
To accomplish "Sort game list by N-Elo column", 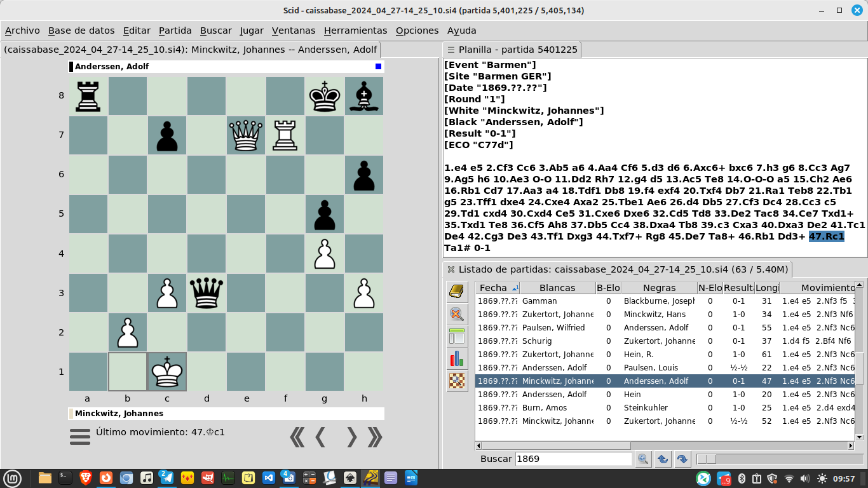I will 710,288.
